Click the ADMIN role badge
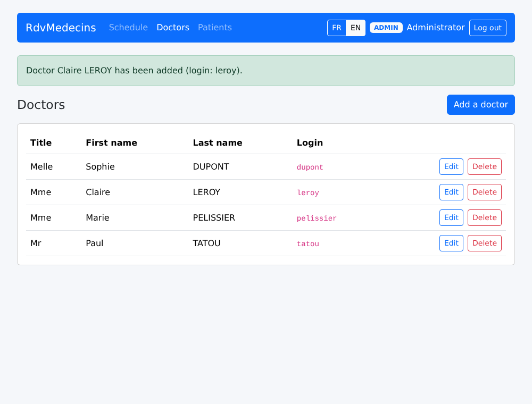 point(386,28)
